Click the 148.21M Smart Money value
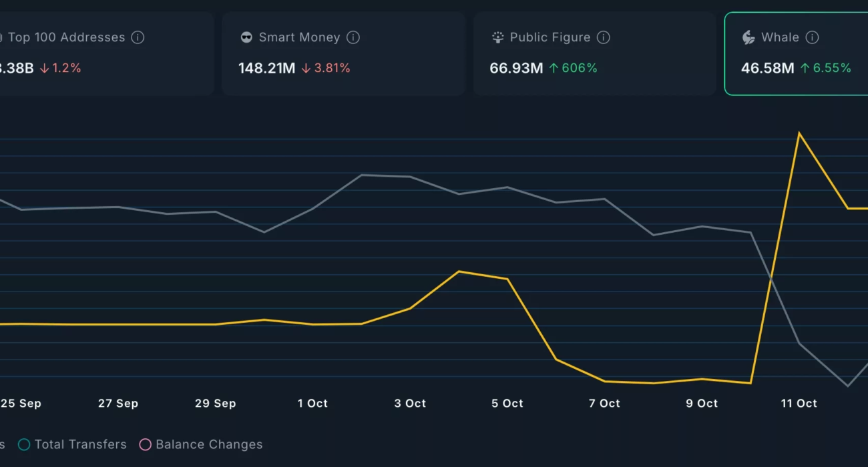This screenshot has height=467, width=868. [x=266, y=68]
